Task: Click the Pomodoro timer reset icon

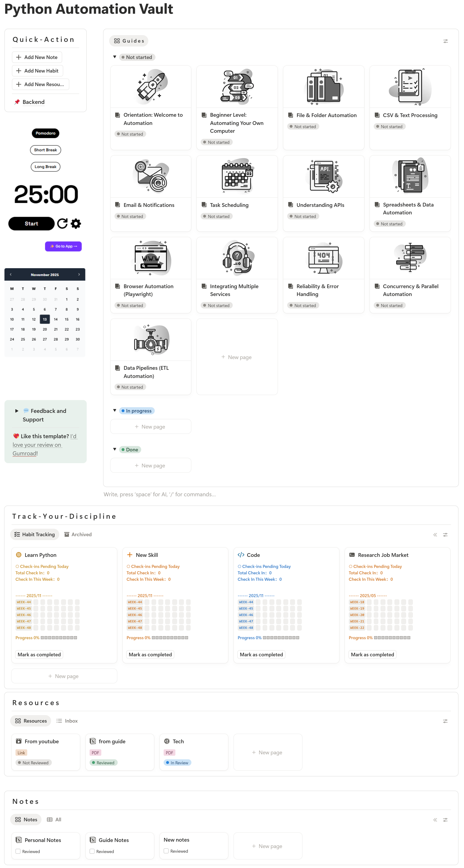Action: [x=62, y=223]
